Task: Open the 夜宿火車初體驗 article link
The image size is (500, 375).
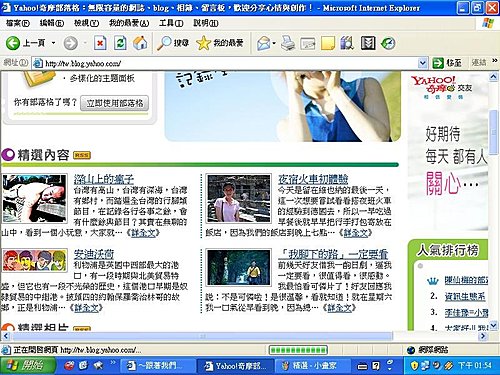Action: click(313, 179)
